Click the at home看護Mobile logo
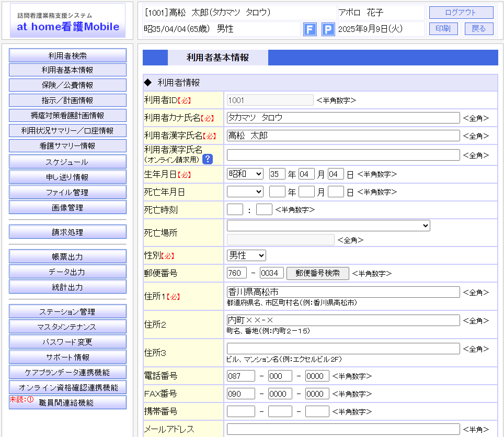This screenshot has height=437, width=504. coord(67,21)
